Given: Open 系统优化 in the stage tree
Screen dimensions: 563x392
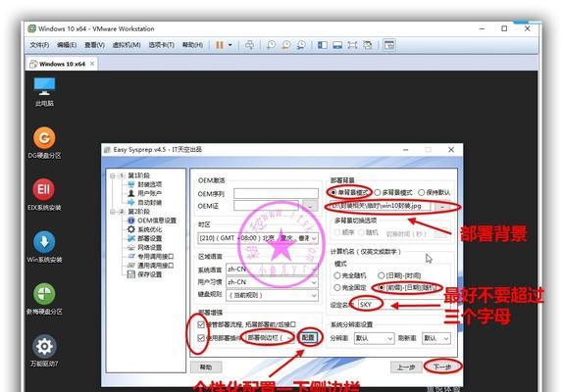Looking at the screenshot, I should tap(149, 229).
